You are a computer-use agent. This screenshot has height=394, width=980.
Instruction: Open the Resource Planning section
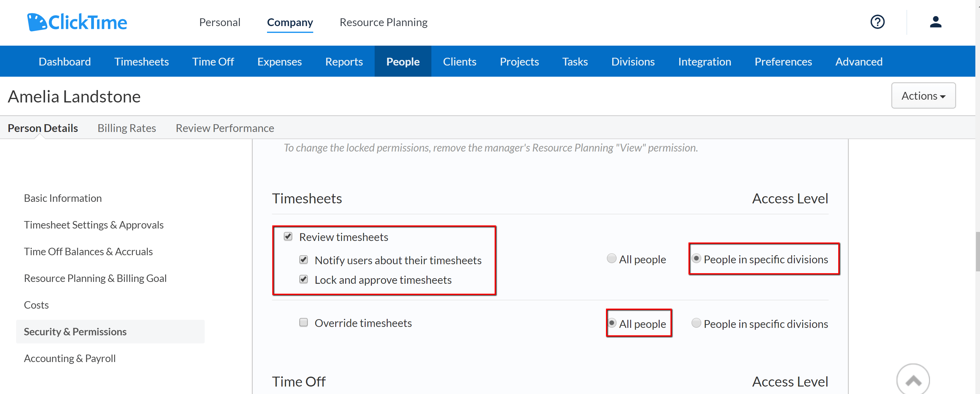click(x=384, y=22)
